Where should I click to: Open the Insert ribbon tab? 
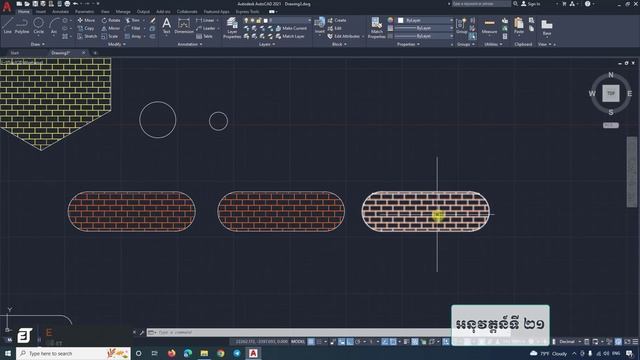[41, 11]
